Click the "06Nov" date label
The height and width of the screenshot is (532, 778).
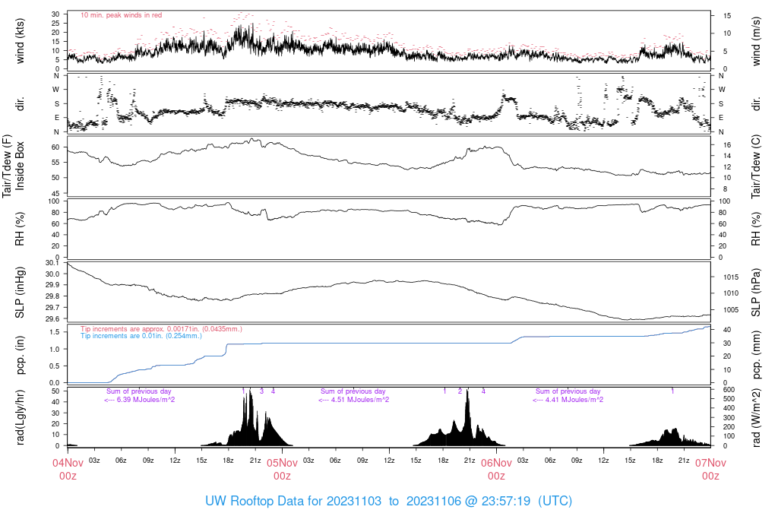coord(497,463)
